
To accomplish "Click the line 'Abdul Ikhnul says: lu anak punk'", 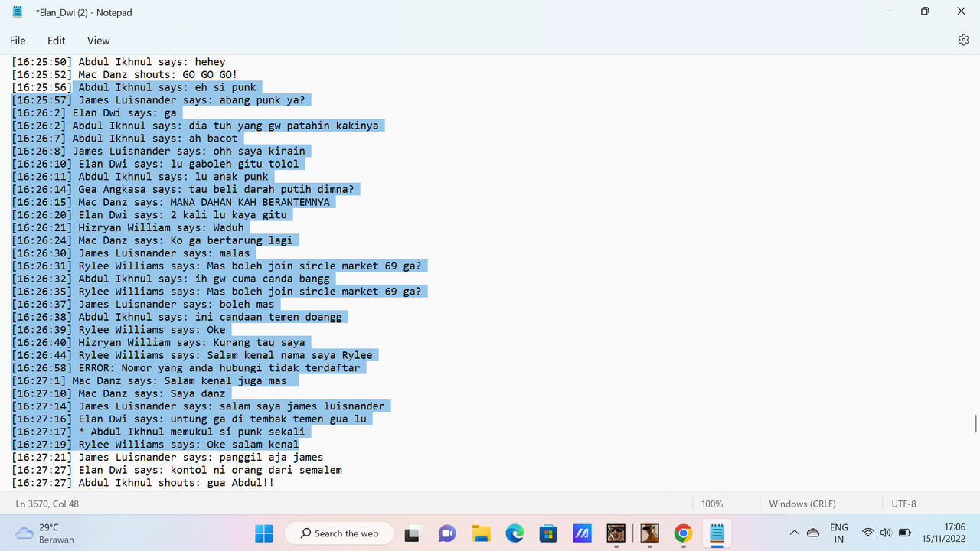I will tap(140, 177).
